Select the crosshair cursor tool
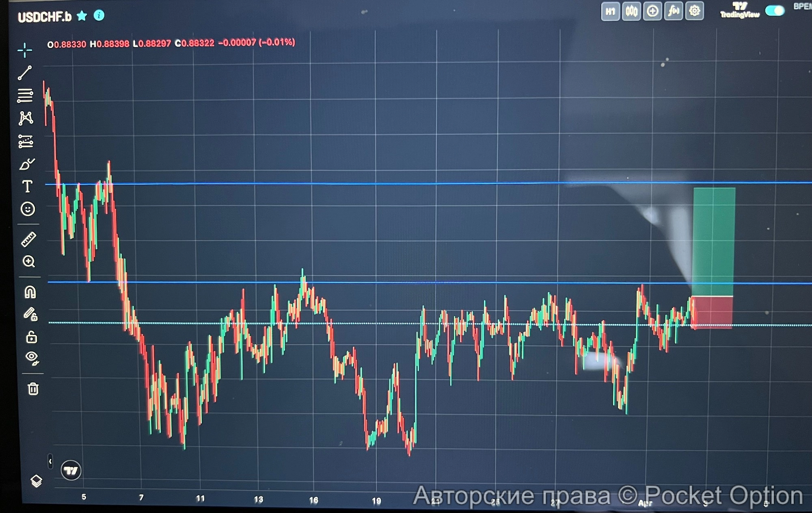The image size is (812, 513). coord(25,50)
